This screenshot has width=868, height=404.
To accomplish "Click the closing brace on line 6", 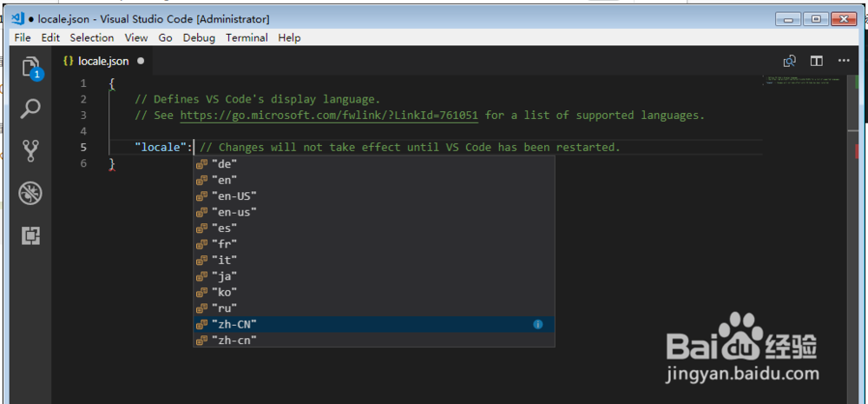I will (112, 163).
